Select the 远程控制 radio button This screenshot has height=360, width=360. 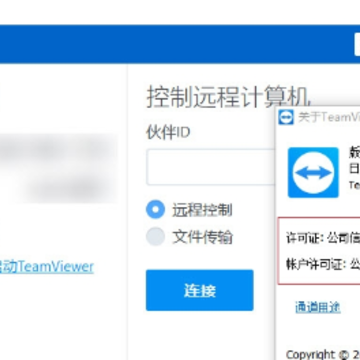(x=155, y=210)
